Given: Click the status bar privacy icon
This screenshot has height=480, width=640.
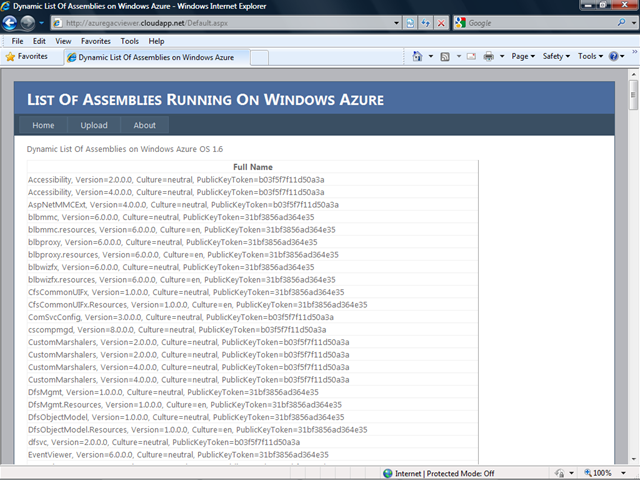Looking at the screenshot, I should (x=560, y=473).
